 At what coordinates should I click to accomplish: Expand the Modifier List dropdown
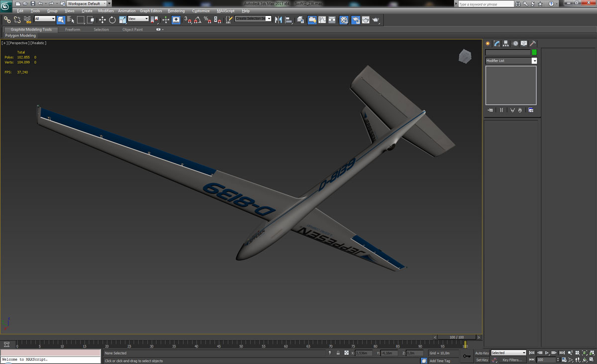coord(534,61)
